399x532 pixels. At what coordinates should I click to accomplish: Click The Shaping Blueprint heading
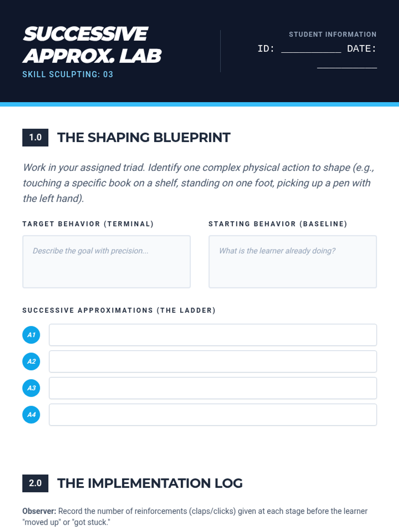[144, 137]
